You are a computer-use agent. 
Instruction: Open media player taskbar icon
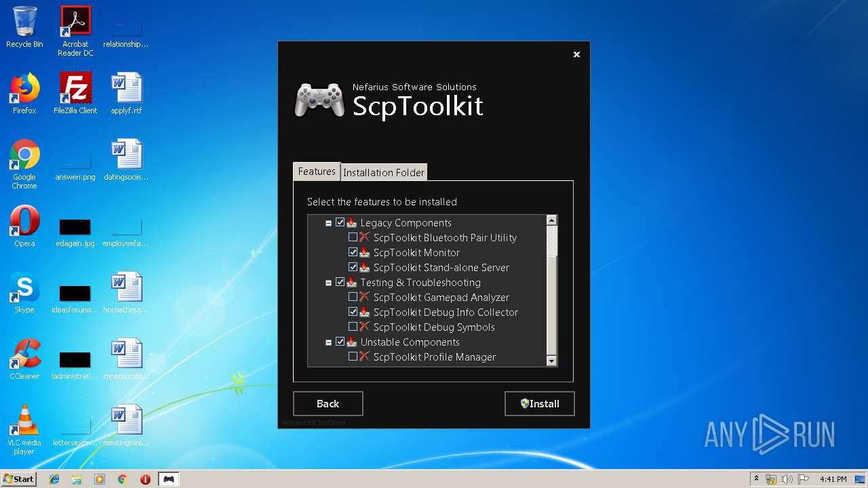100,479
